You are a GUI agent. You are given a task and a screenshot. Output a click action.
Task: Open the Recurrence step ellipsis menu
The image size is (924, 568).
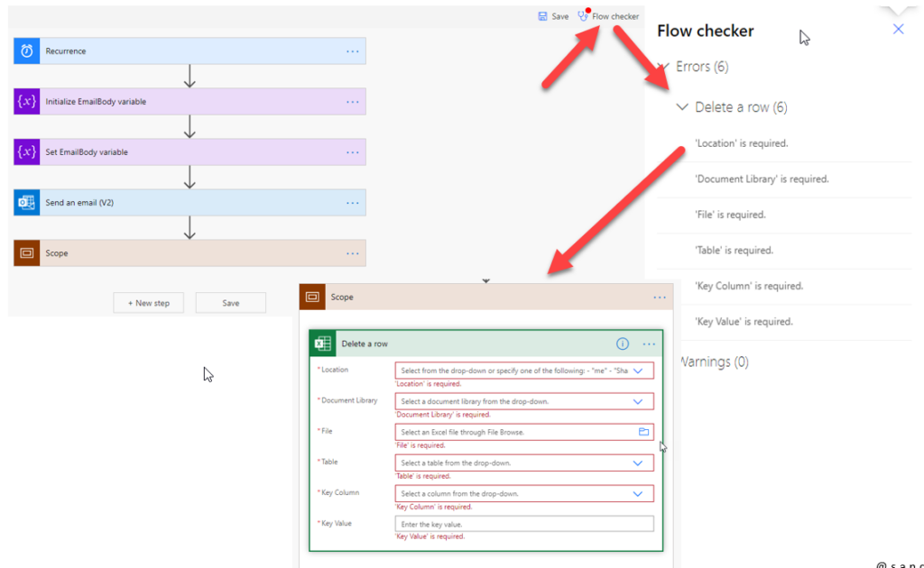353,51
